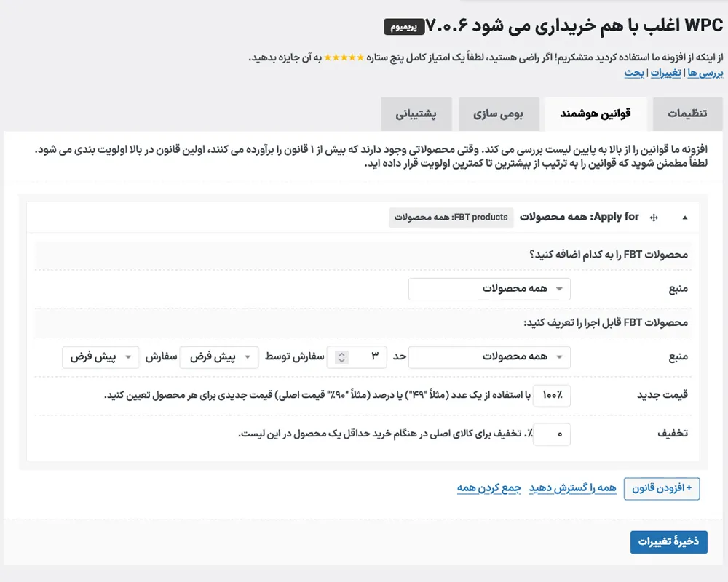This screenshot has height=582, width=728.
Task: Collapse the rule with the triangle arrow
Action: coord(685,218)
